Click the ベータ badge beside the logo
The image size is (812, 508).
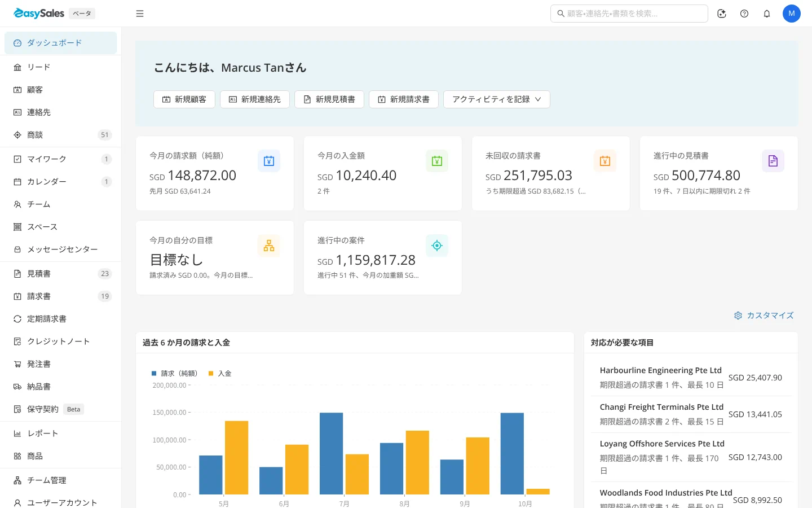(82, 14)
